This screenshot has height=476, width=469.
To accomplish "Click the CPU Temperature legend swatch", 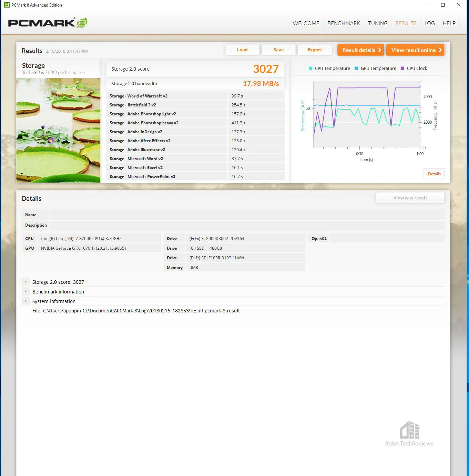I will pyautogui.click(x=310, y=69).
